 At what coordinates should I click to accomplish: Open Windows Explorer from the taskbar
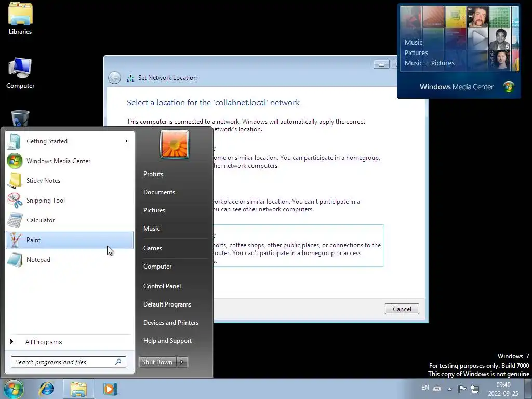coord(78,389)
